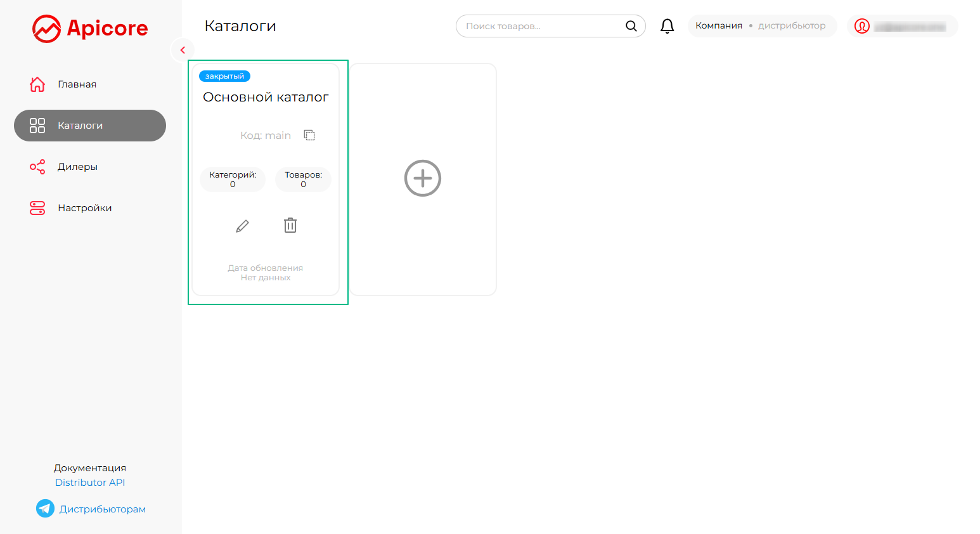Screen dimensions: 980x534
Task: Click the Apicore logo
Action: coord(90,29)
